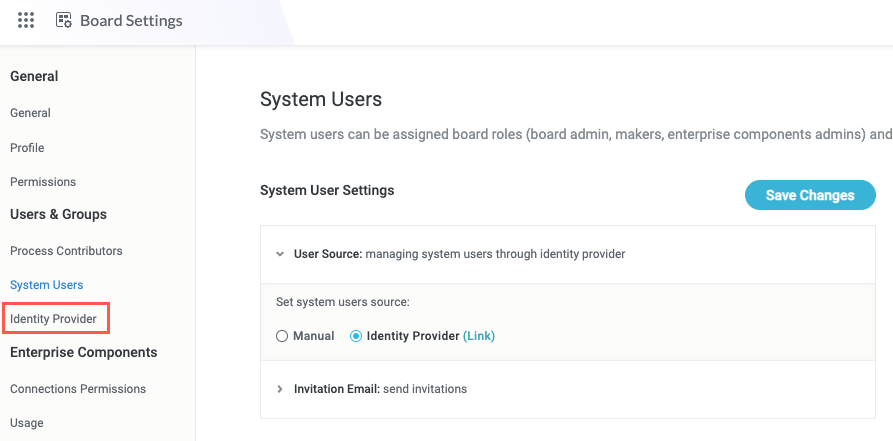
Task: Click the Board Settings gear-board icon
Action: pyautogui.click(x=63, y=21)
